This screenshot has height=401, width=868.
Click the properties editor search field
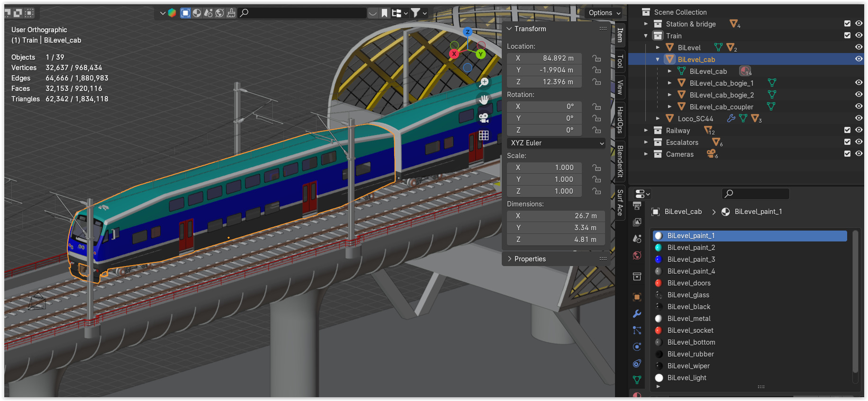[756, 194]
